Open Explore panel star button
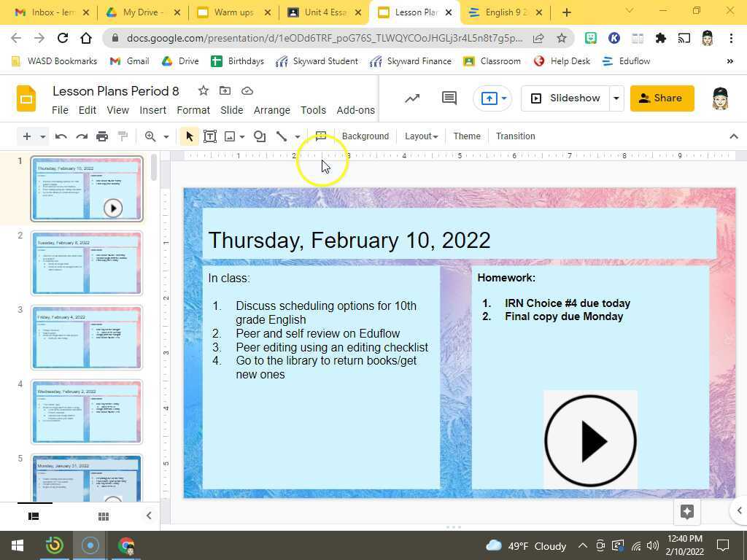Viewport: 747px width, 560px height. coord(687,512)
